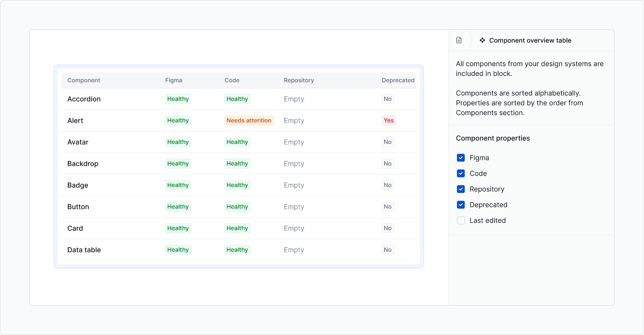
Task: Click Button row's Figma Healthy badge
Action: coord(178,207)
